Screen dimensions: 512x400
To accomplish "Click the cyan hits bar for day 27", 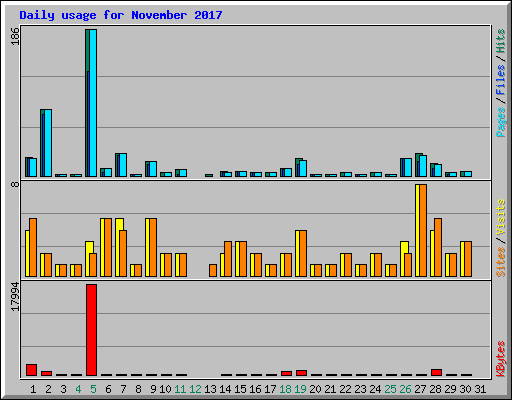I will (x=423, y=166).
